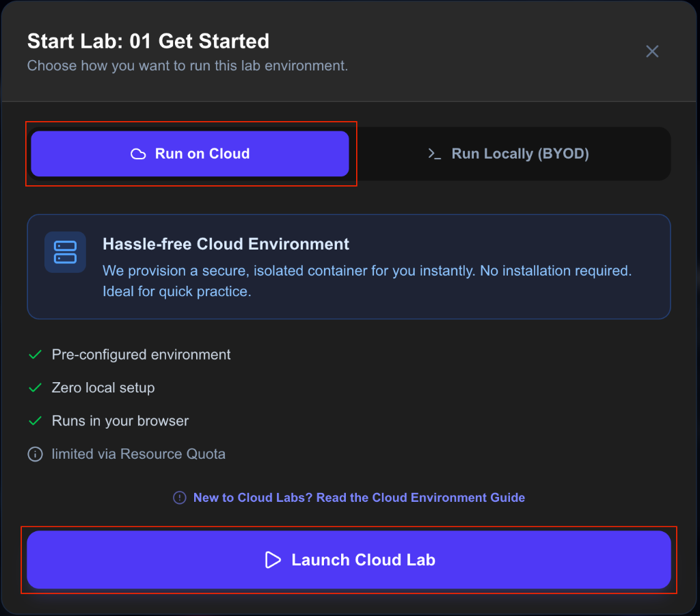The height and width of the screenshot is (616, 700).
Task: Open the Cloud Environment Guide link
Action: coord(359,498)
